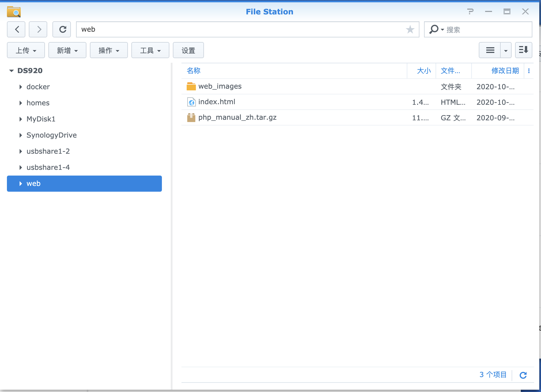Open 设置 settings
The image size is (541, 392).
188,50
